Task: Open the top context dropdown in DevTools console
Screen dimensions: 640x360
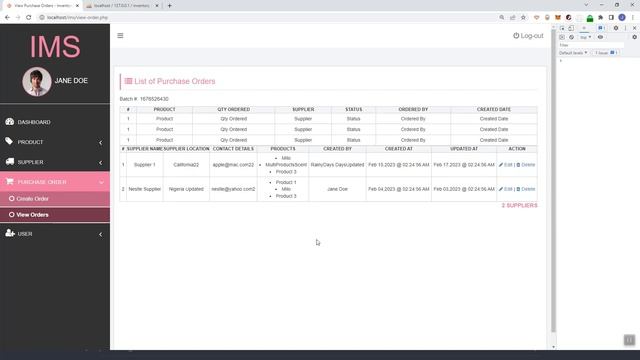Action: (585, 37)
